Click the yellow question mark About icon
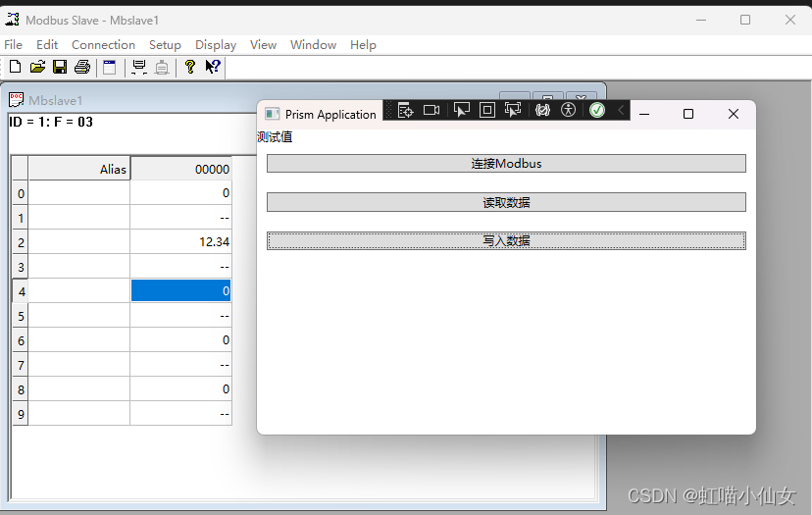Screen dimensions: 812x515 [x=190, y=67]
